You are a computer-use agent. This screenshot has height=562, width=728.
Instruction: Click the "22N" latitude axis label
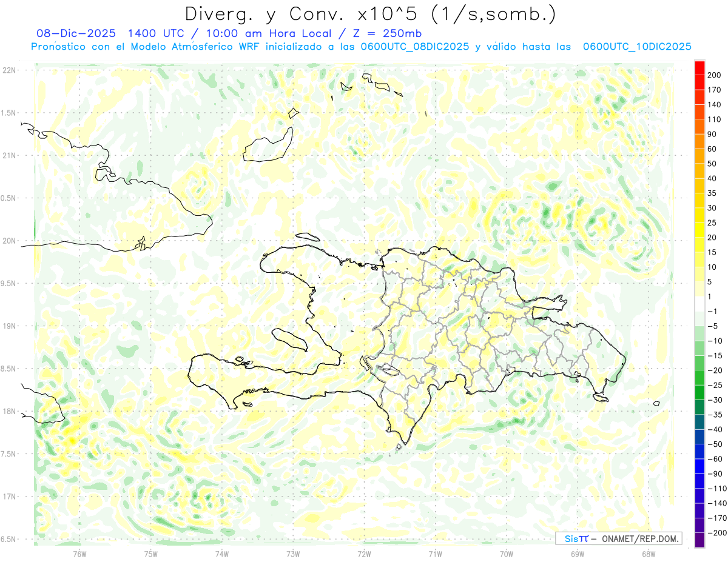pyautogui.click(x=8, y=70)
